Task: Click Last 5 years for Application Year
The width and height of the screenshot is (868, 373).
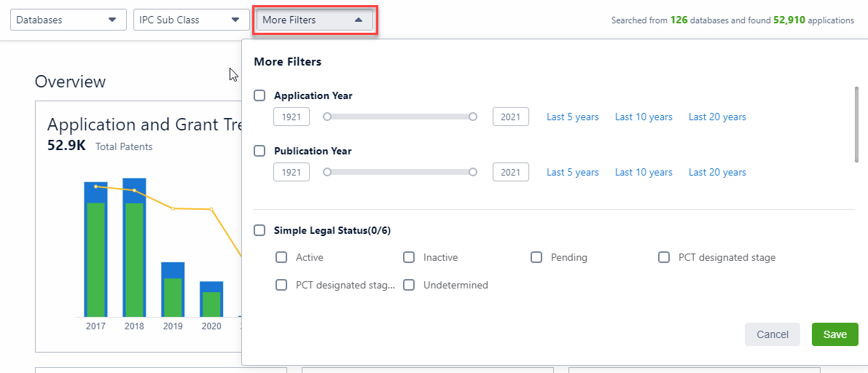Action: [573, 117]
